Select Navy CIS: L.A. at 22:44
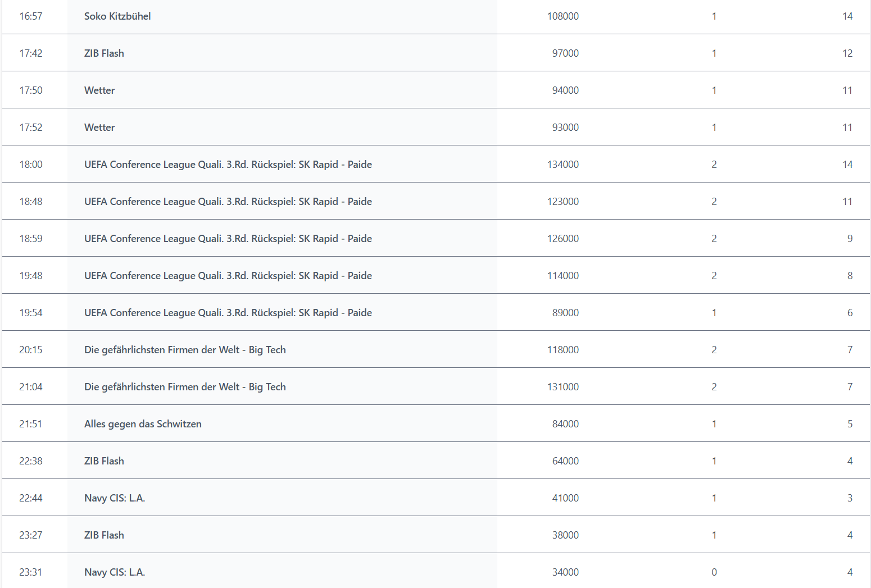The image size is (871, 588). tap(115, 498)
